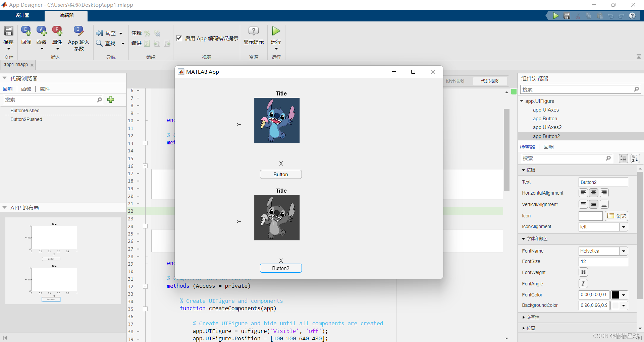This screenshot has width=644, height=342.
Task: Show tips with the 显示提示 icon
Action: [254, 31]
